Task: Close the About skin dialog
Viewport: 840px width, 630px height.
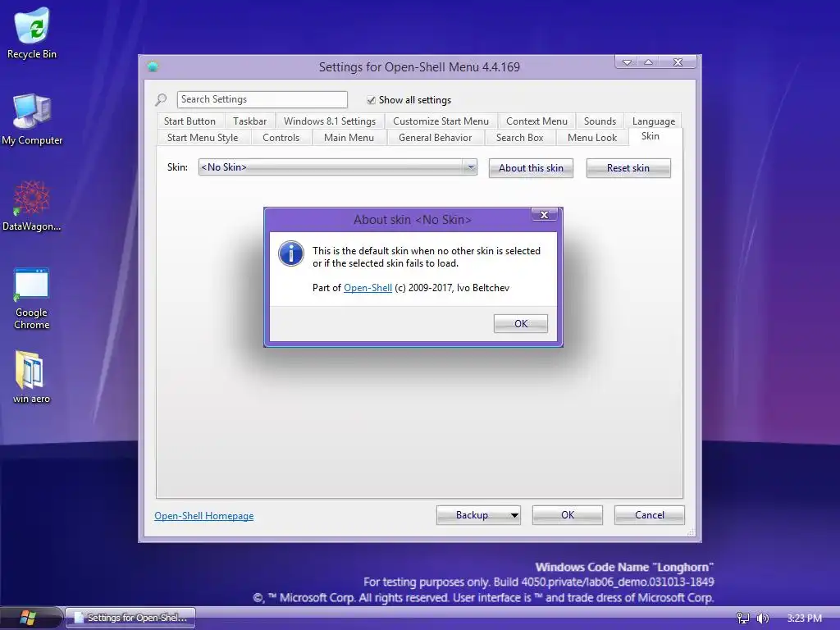Action: (x=545, y=214)
